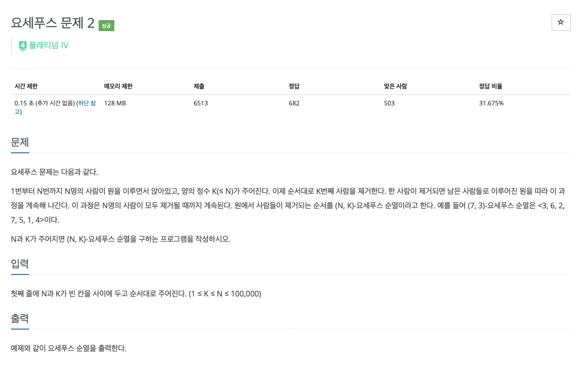
Task: Open the 플래티넘 IV difficulty link
Action: tap(48, 46)
